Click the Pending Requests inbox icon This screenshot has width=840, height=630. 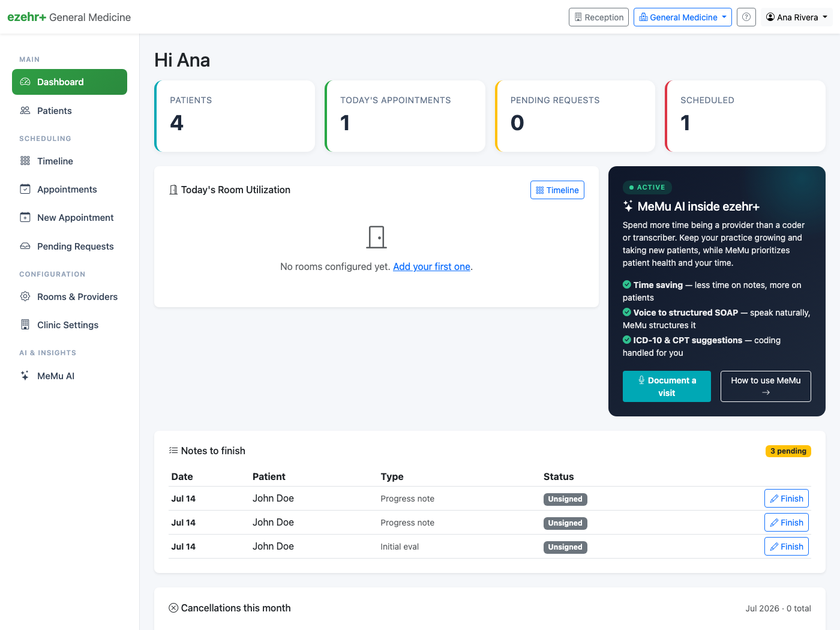(25, 246)
